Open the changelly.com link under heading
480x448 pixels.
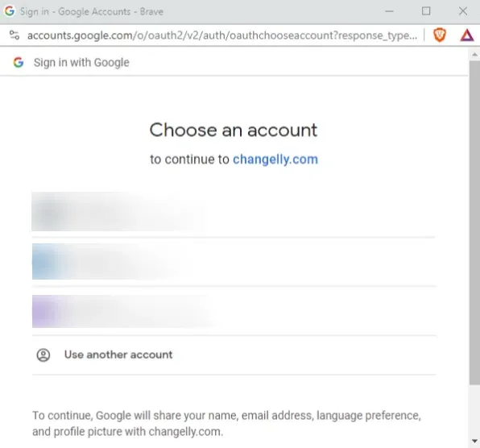275,160
